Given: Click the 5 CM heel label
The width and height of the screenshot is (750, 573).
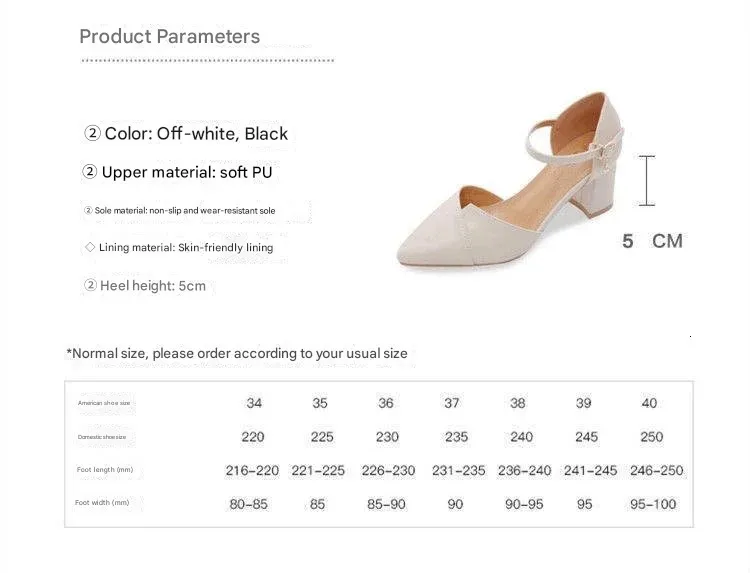Looking at the screenshot, I should 652,241.
